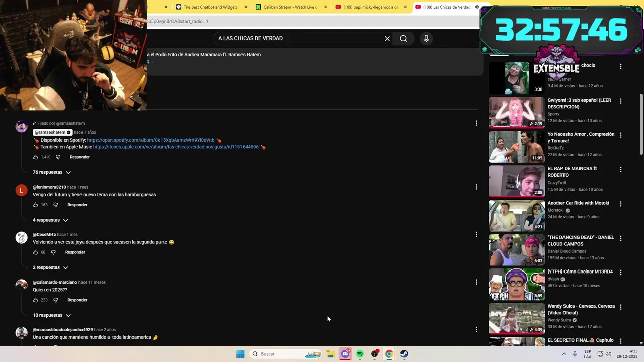Close the papi micky-llegamos tab
Viewport: 644px width, 362px height.
point(405,7)
